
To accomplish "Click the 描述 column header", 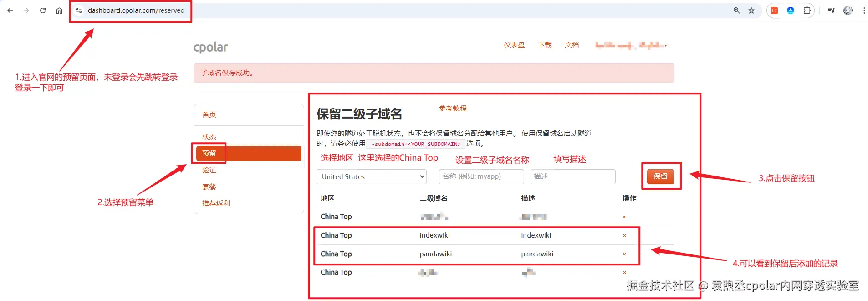I will pyautogui.click(x=528, y=198).
